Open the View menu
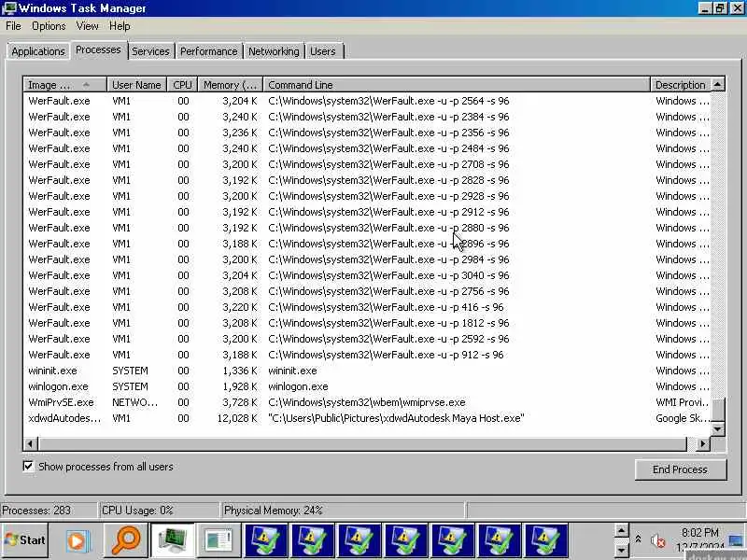The image size is (747, 560). [x=87, y=26]
